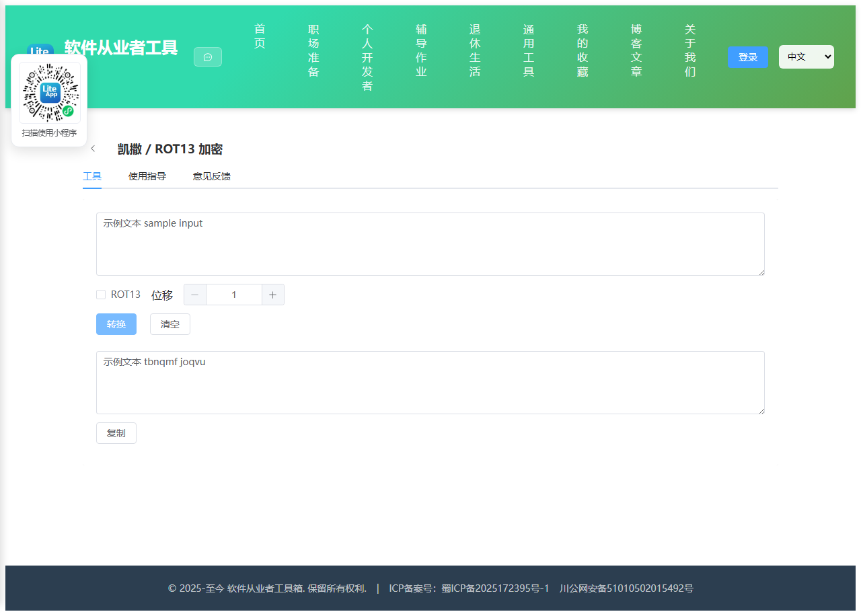
Task: Go to 首页 in navigation
Action: pos(260,36)
